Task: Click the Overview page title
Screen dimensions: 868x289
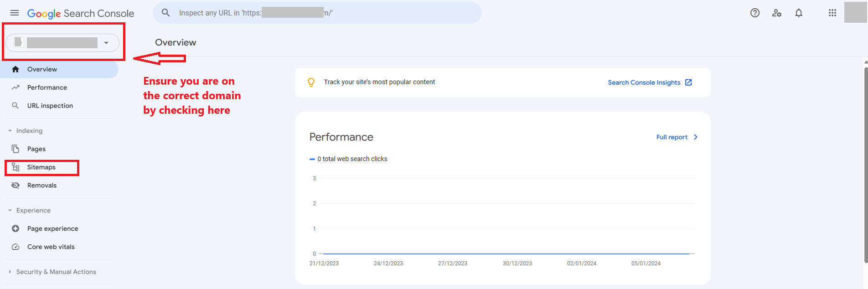Action: coord(176,42)
